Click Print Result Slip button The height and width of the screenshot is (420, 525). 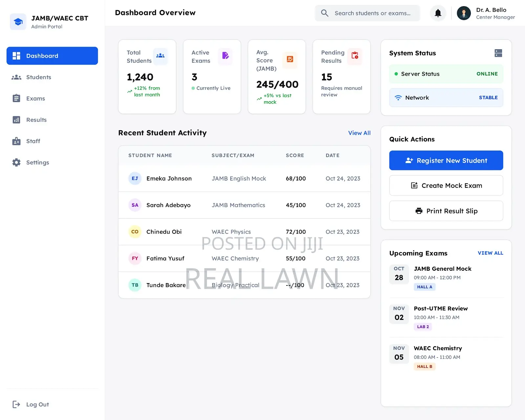pos(446,211)
